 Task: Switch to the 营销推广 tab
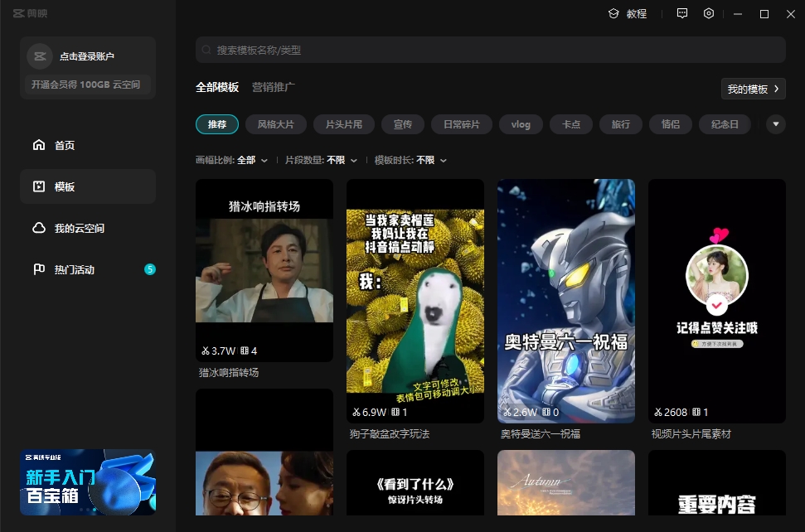274,87
